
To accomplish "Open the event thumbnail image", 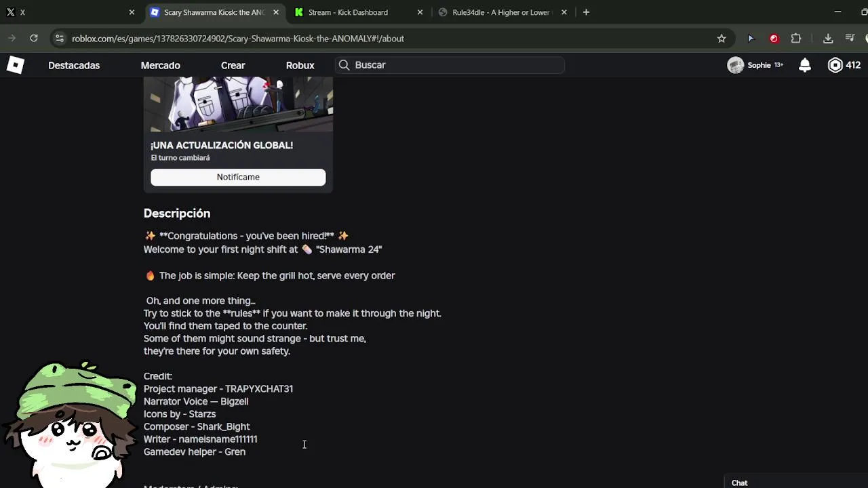I will [x=238, y=104].
